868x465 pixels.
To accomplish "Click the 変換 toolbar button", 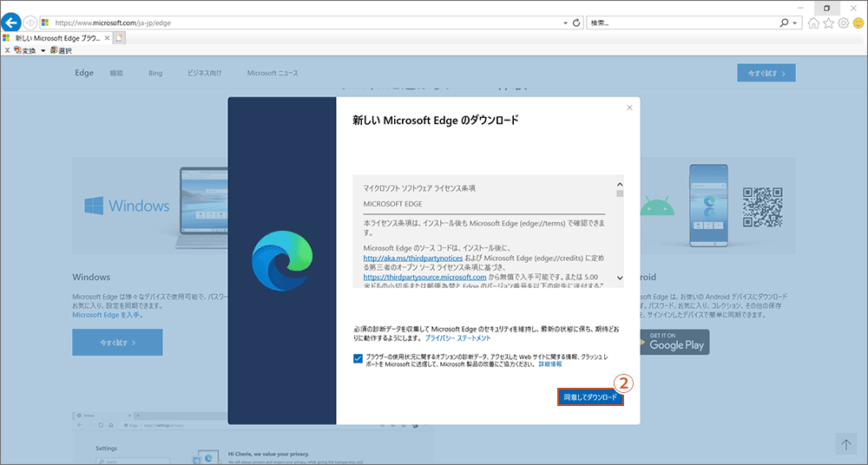I will pyautogui.click(x=25, y=50).
